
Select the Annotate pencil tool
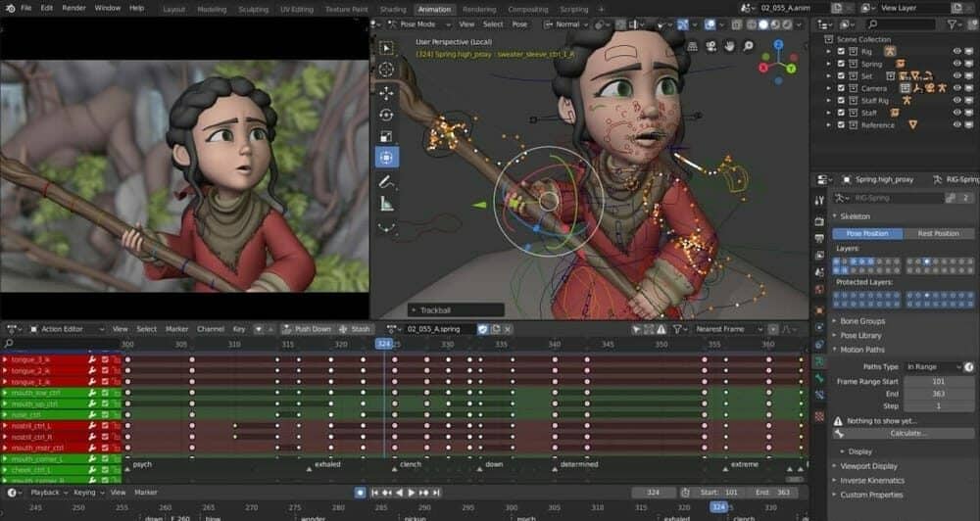click(386, 181)
